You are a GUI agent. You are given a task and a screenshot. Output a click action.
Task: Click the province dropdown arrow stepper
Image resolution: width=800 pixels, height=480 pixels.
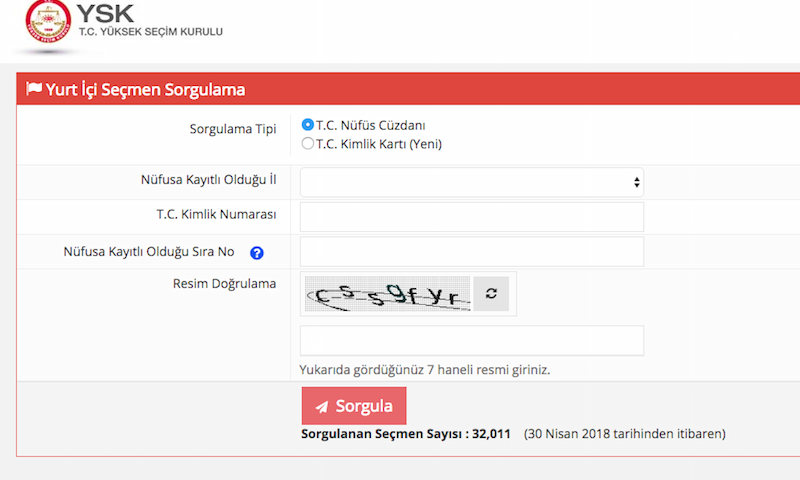click(636, 182)
